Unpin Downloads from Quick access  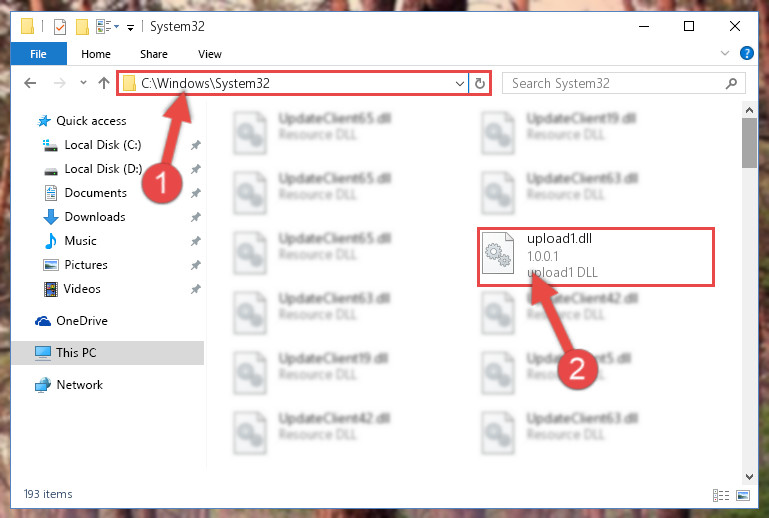(x=196, y=217)
